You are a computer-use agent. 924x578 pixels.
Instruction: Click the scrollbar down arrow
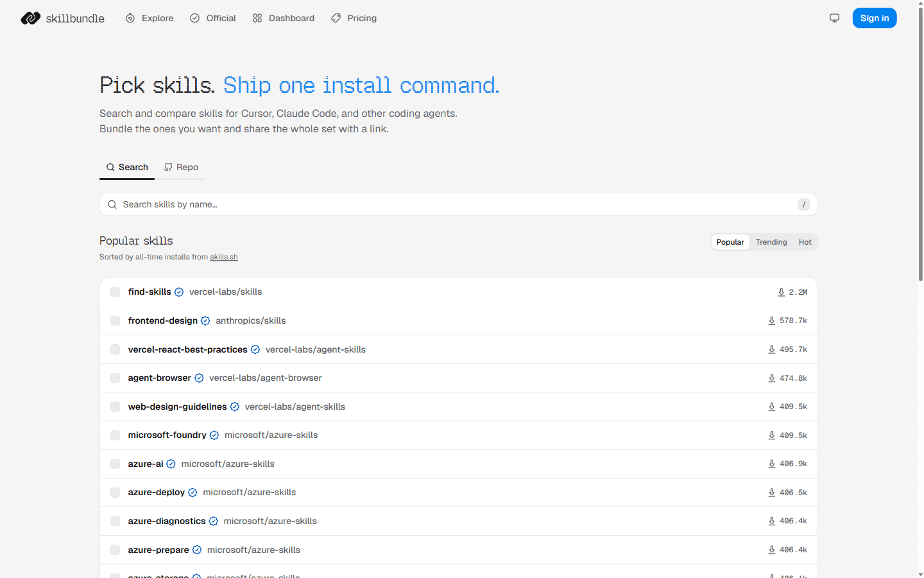click(920, 574)
